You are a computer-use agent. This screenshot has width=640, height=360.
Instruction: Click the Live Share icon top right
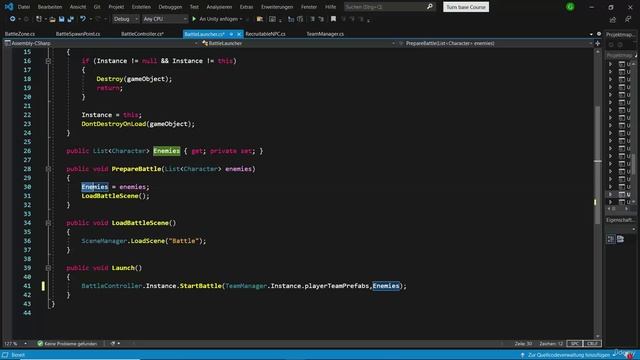coord(613,19)
